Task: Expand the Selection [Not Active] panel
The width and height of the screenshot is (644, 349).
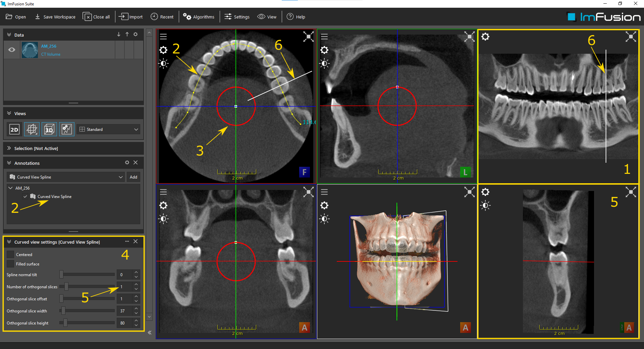Action: [9, 148]
